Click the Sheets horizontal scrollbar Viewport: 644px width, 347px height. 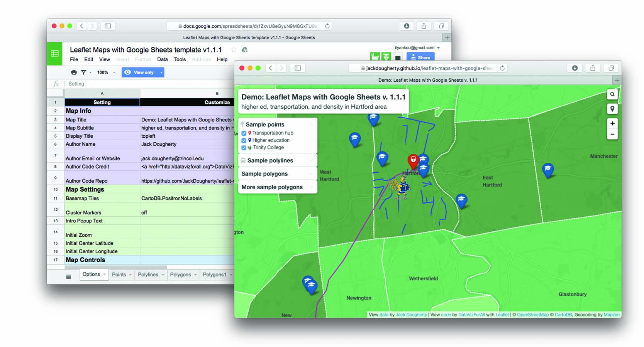[116, 267]
